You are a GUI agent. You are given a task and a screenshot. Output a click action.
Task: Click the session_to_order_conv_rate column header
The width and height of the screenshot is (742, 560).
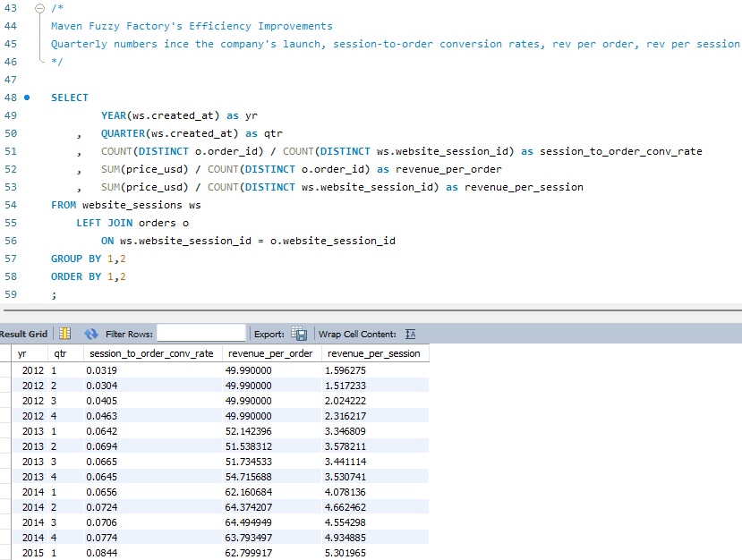pyautogui.click(x=151, y=352)
